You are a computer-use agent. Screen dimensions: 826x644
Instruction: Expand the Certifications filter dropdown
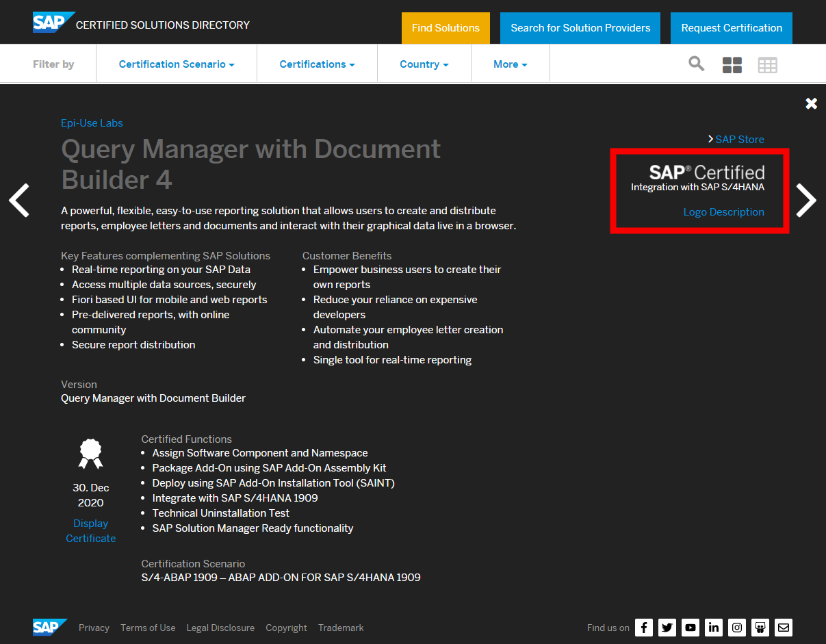(x=317, y=64)
